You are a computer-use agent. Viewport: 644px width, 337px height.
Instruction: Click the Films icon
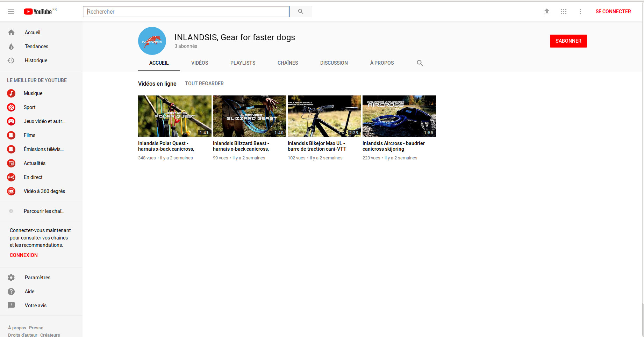[11, 135]
